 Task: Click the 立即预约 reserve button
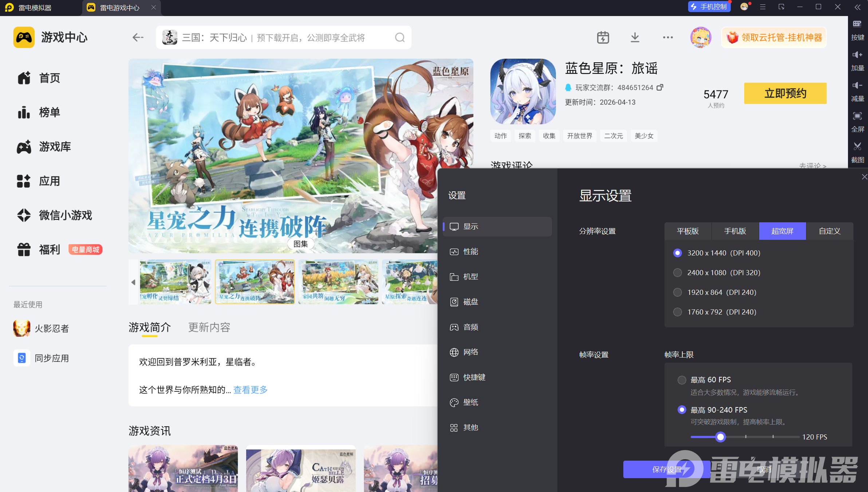(785, 93)
